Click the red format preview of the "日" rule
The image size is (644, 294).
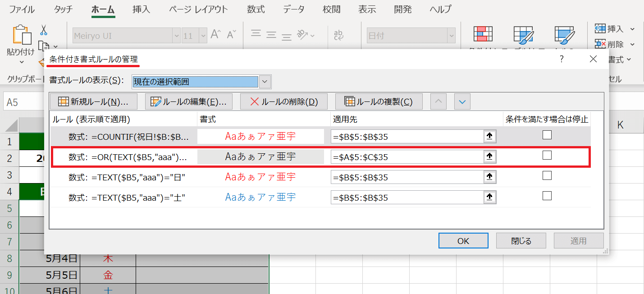coord(260,177)
